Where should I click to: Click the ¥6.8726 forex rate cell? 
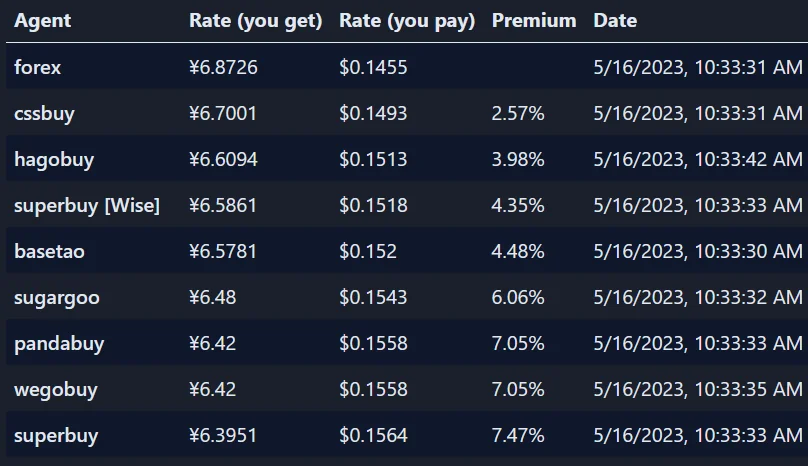223,68
